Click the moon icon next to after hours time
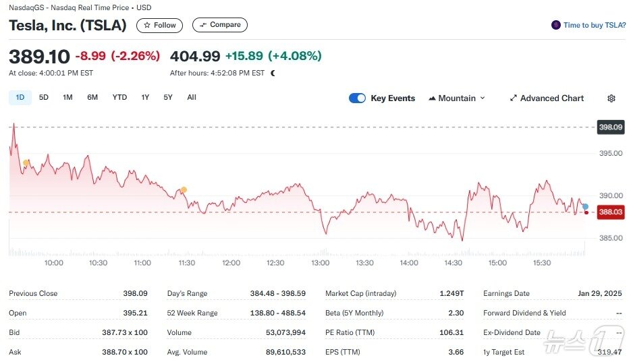The image size is (631, 364). coord(273,73)
